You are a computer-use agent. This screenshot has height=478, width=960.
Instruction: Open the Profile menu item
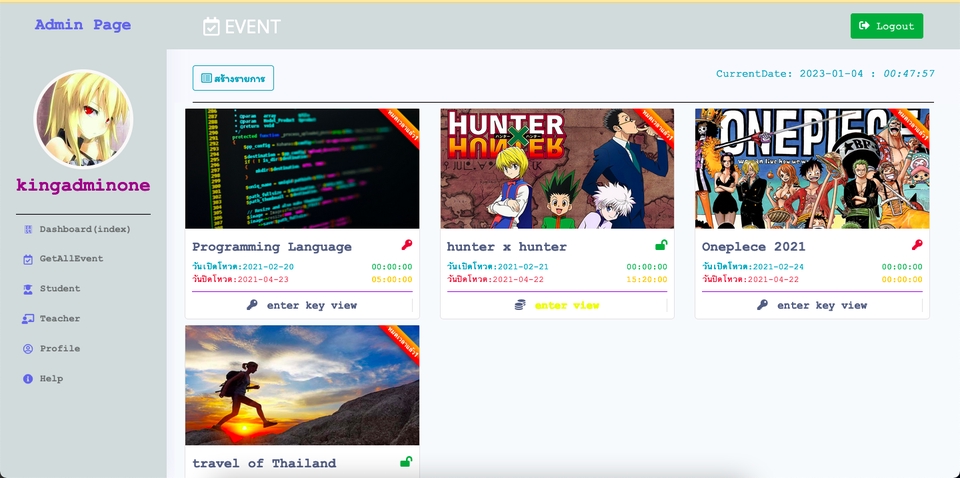point(60,349)
